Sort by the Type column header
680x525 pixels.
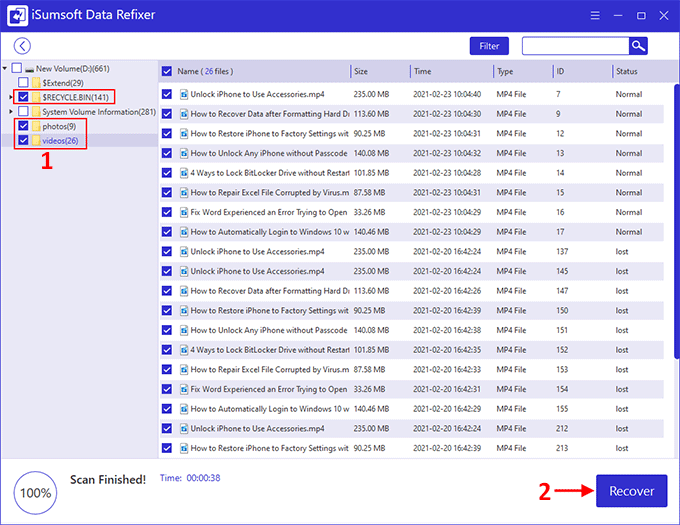[505, 72]
